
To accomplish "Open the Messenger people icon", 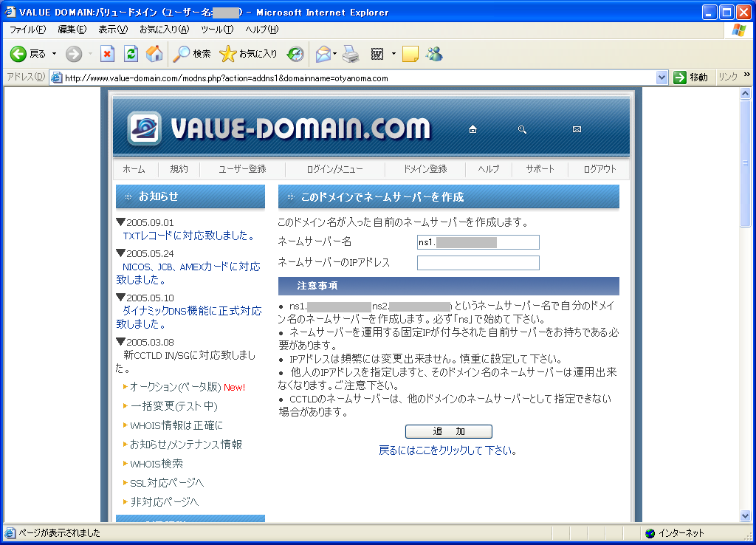I will [x=434, y=54].
